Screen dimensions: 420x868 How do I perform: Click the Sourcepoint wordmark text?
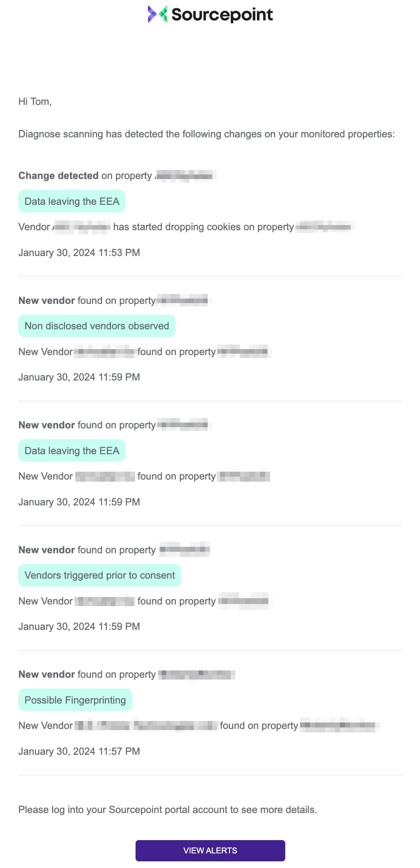point(222,15)
